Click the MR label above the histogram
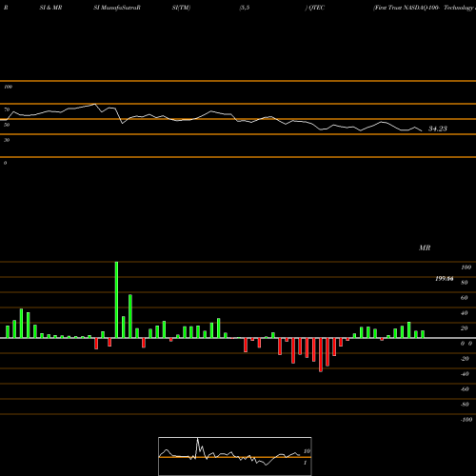The image size is (476, 476). [425, 248]
